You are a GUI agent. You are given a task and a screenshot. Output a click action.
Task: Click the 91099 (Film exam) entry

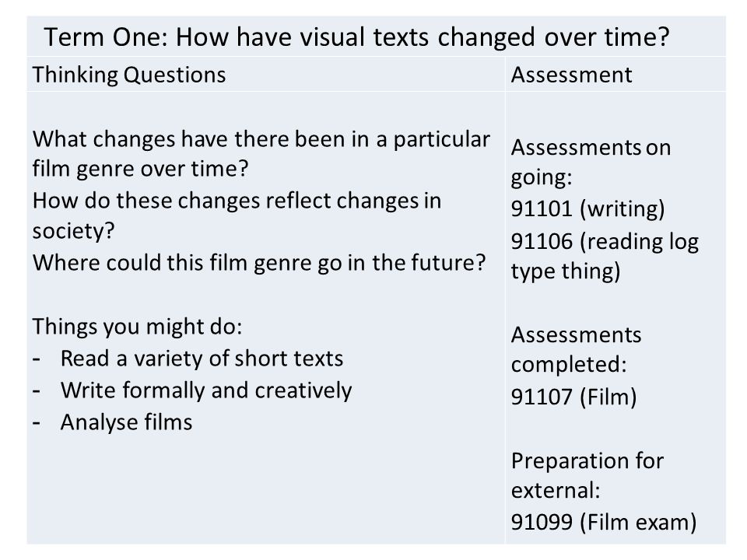point(604,522)
